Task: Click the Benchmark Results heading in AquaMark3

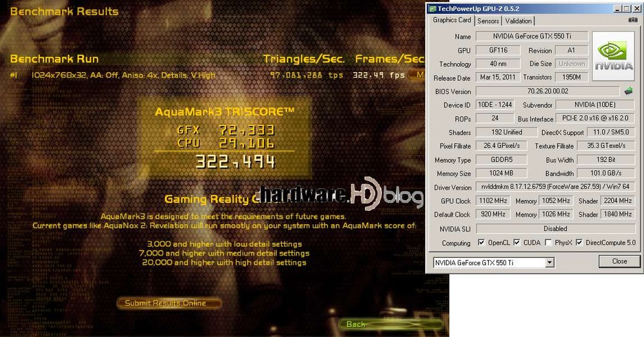Action: [x=64, y=12]
